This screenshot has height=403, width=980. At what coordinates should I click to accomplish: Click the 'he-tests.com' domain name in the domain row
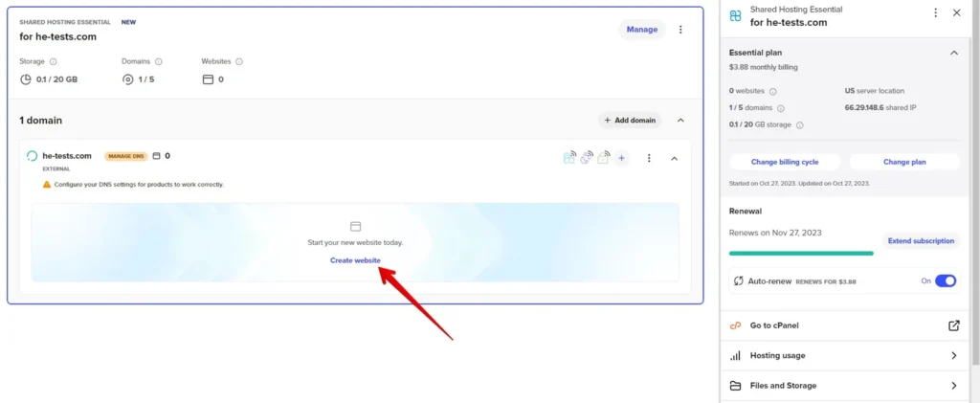click(67, 156)
